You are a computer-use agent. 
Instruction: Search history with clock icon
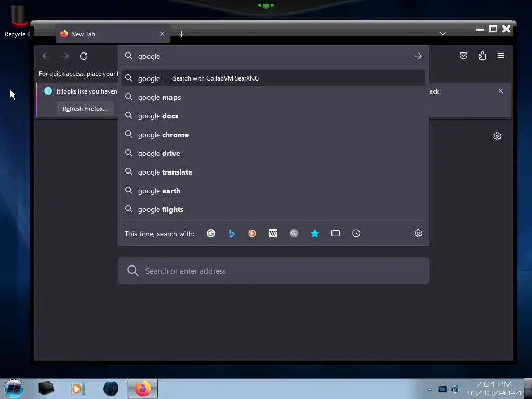point(356,233)
